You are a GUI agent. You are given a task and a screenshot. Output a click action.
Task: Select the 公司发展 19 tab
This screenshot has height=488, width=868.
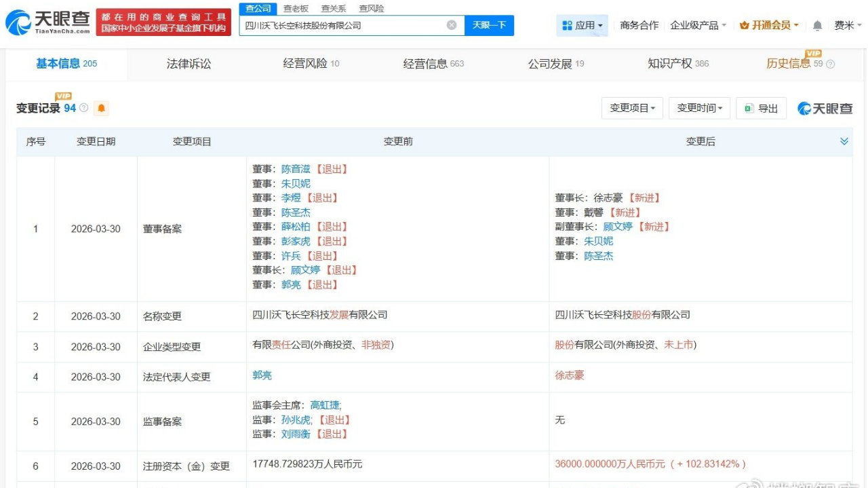point(556,64)
